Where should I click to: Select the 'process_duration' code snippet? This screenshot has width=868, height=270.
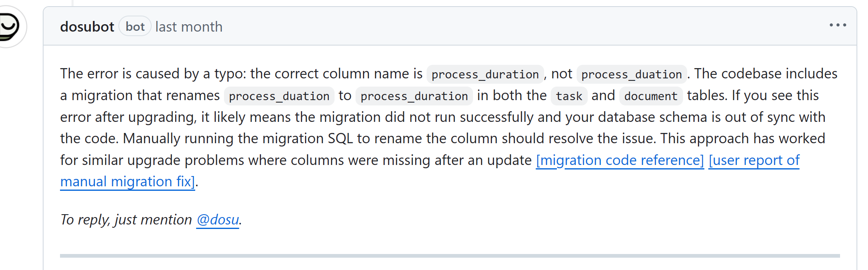(485, 74)
